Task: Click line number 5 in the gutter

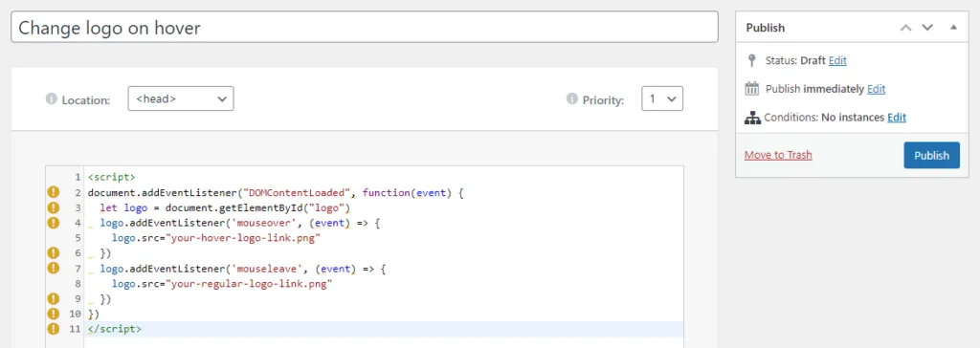Action: 78,238
